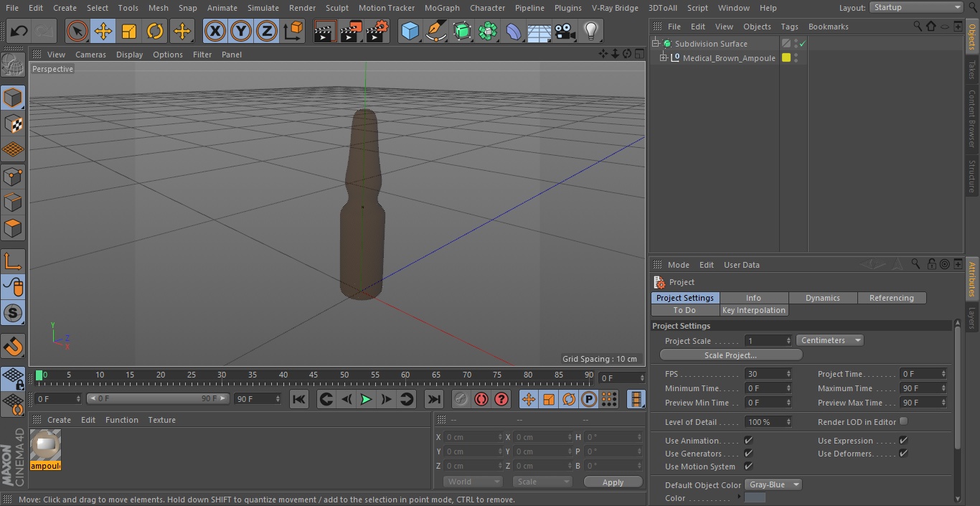This screenshot has width=980, height=506.
Task: Switch to Edges mode
Action: pyautogui.click(x=13, y=202)
